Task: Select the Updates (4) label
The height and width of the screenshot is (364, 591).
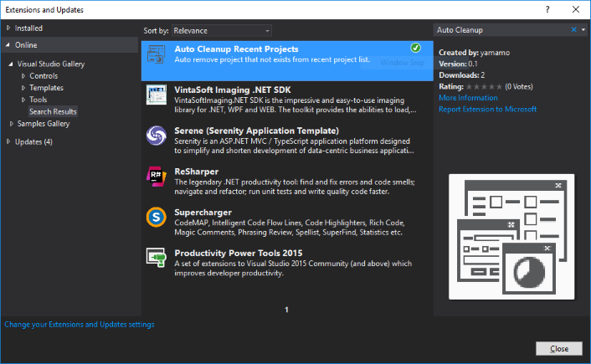Action: point(33,141)
